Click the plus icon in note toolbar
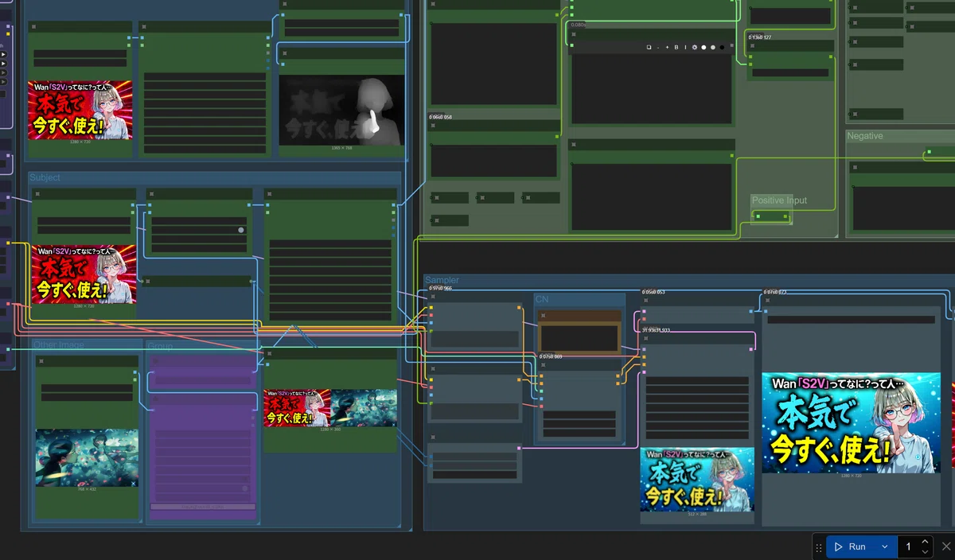 667,48
